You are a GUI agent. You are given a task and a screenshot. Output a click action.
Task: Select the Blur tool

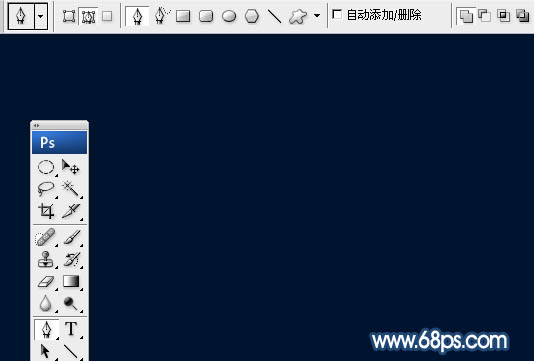[x=46, y=303]
